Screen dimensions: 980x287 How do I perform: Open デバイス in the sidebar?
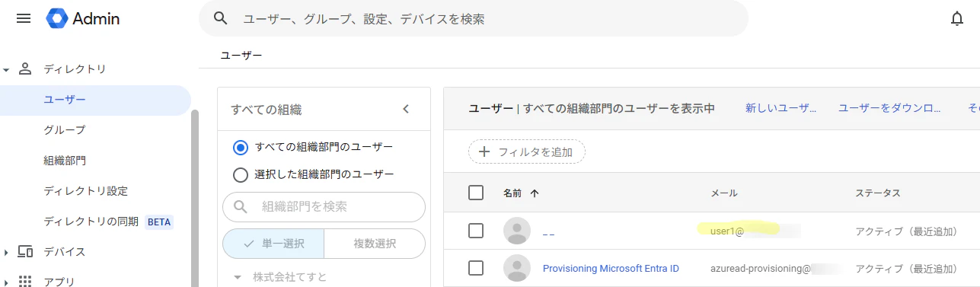(x=65, y=252)
